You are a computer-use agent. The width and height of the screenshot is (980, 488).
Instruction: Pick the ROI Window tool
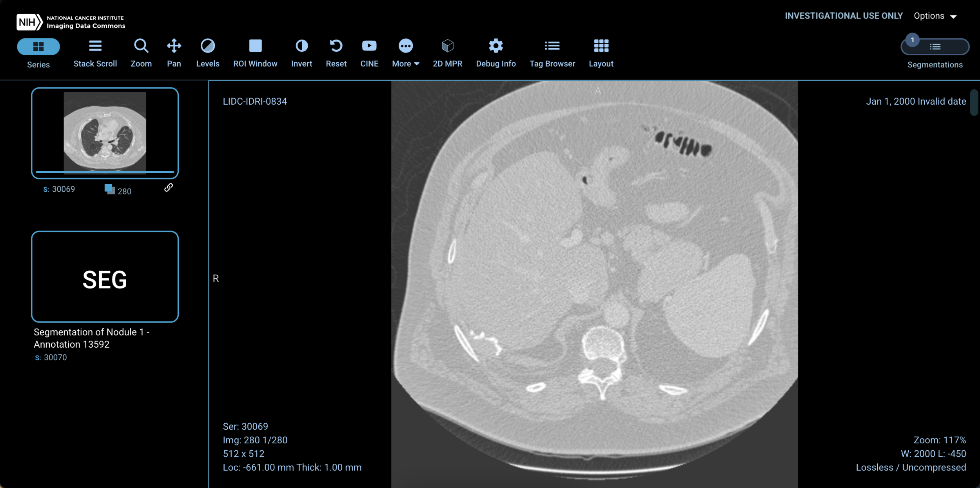[x=255, y=53]
